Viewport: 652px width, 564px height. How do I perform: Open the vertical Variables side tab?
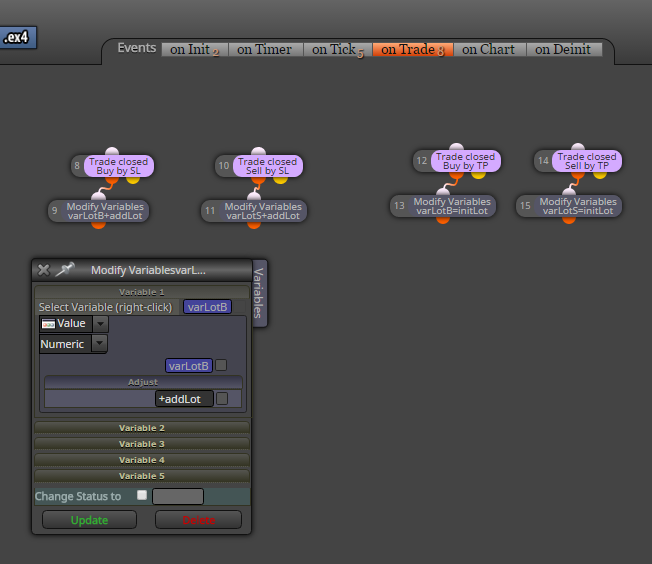pyautogui.click(x=258, y=293)
